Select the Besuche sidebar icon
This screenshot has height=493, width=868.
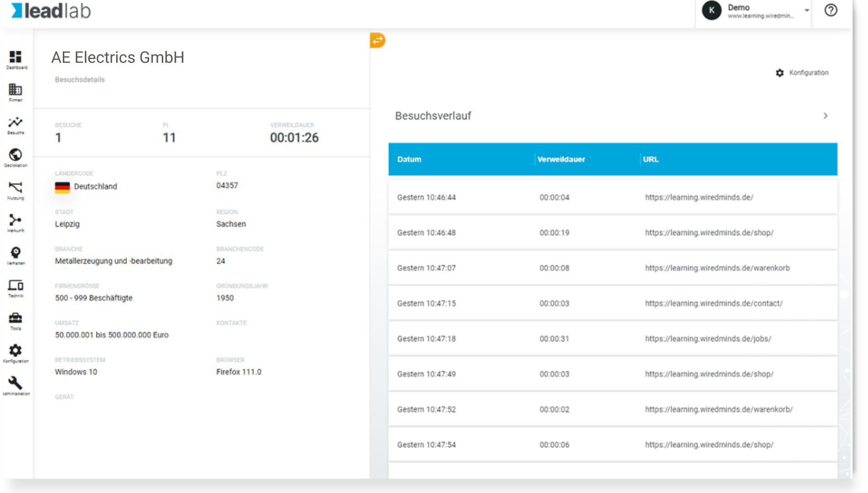(x=16, y=125)
